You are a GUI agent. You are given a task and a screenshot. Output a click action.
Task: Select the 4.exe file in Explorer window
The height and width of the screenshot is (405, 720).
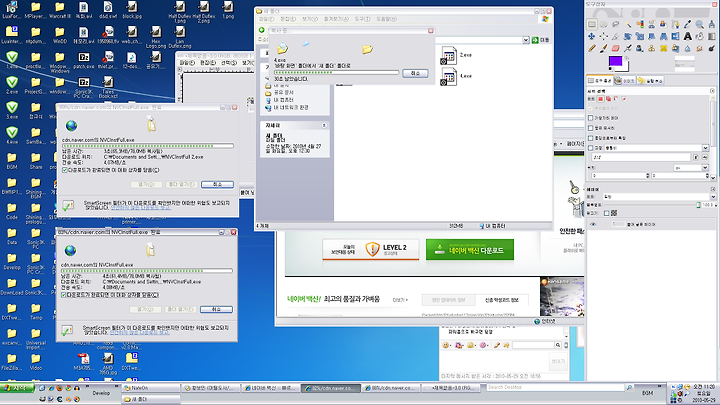(x=456, y=76)
